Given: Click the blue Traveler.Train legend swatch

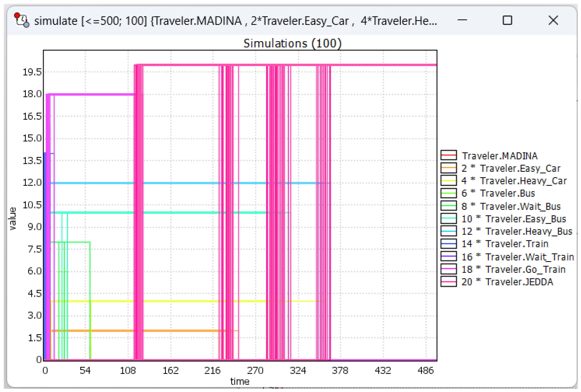Looking at the screenshot, I should pos(449,243).
